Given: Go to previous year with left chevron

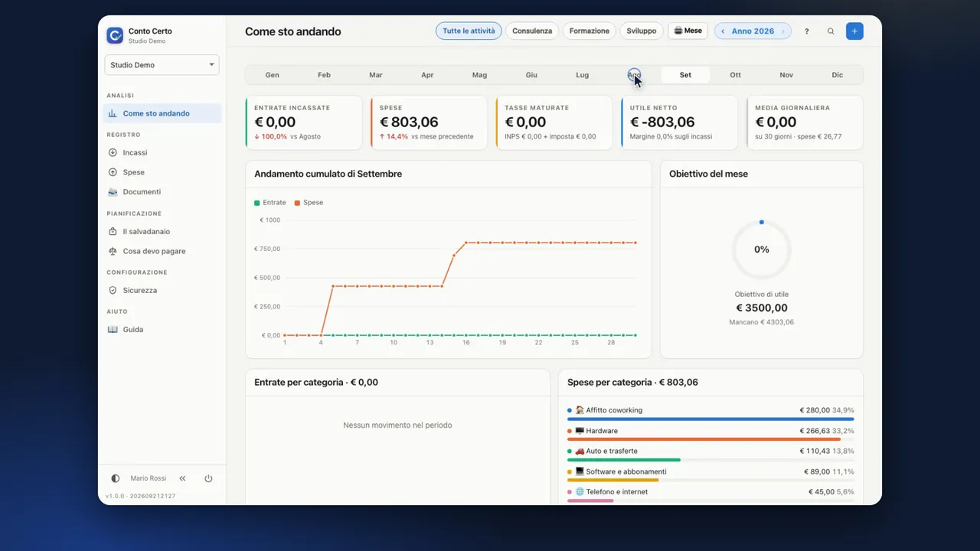Looking at the screenshot, I should coord(723,31).
